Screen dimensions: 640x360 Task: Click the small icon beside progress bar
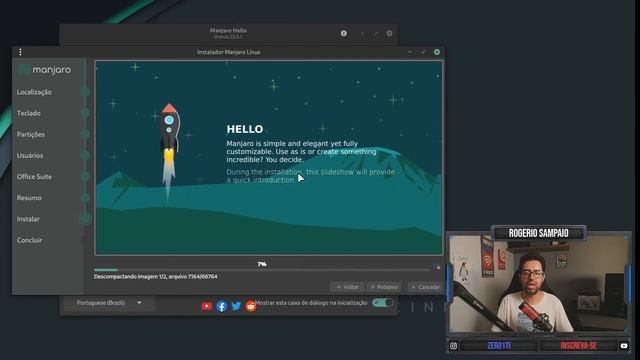(437, 268)
